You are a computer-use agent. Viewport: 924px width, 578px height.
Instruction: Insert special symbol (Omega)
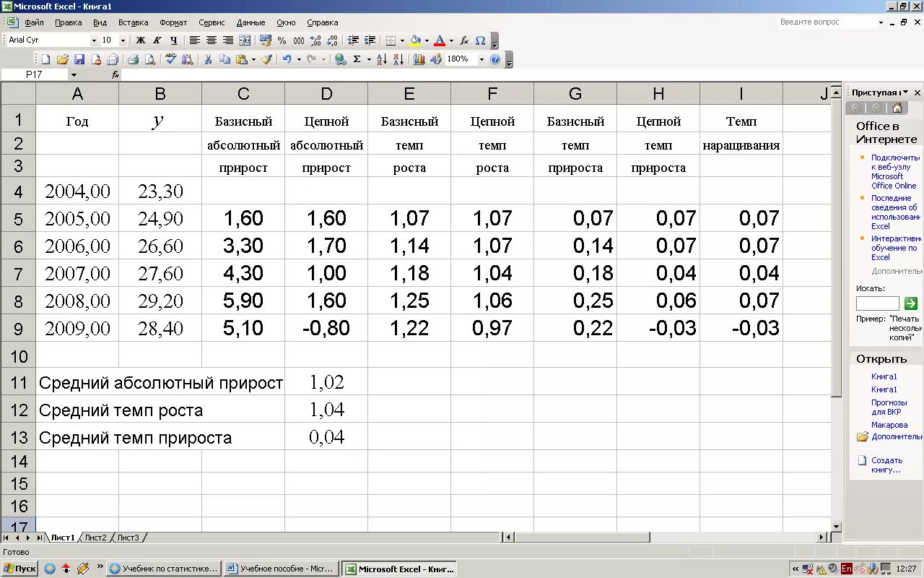pyautogui.click(x=480, y=40)
